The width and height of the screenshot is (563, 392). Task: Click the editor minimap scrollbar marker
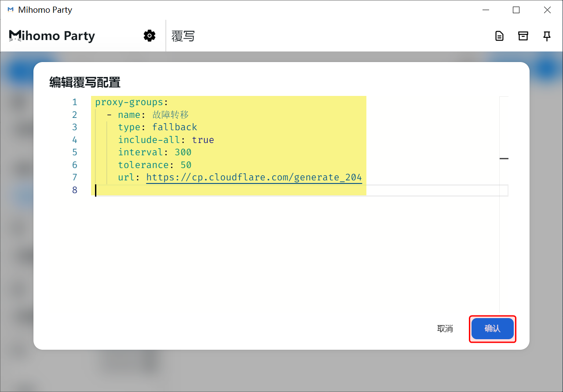pos(504,158)
